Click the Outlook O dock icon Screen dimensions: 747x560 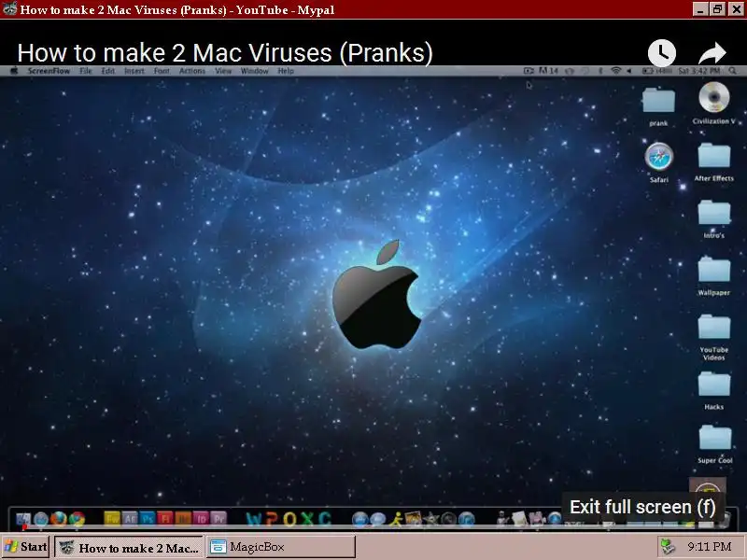click(289, 518)
